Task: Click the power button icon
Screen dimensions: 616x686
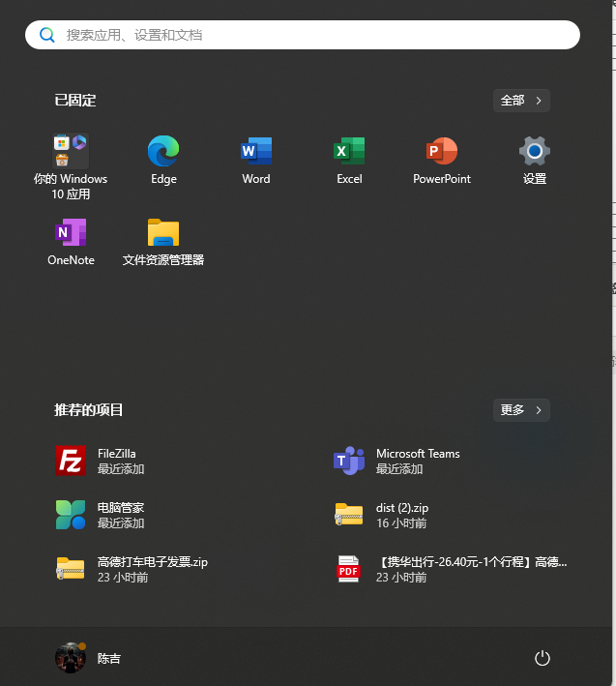Action: pos(543,658)
